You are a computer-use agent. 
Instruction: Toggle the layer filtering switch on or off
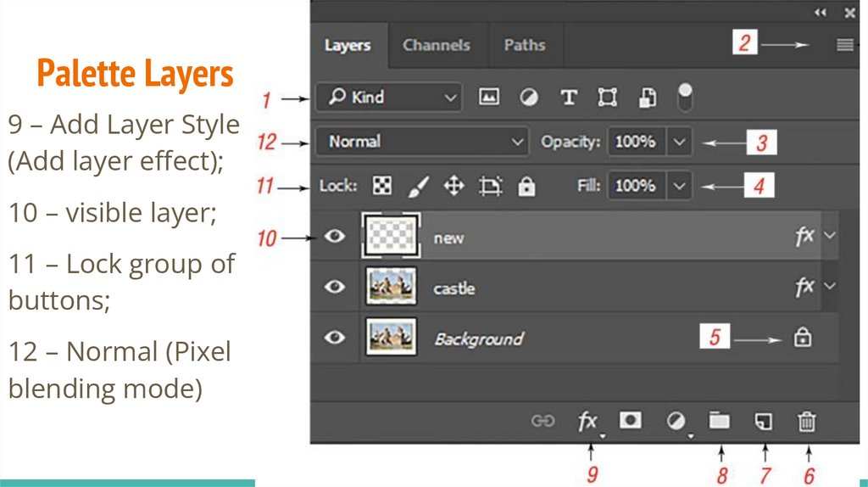(686, 97)
